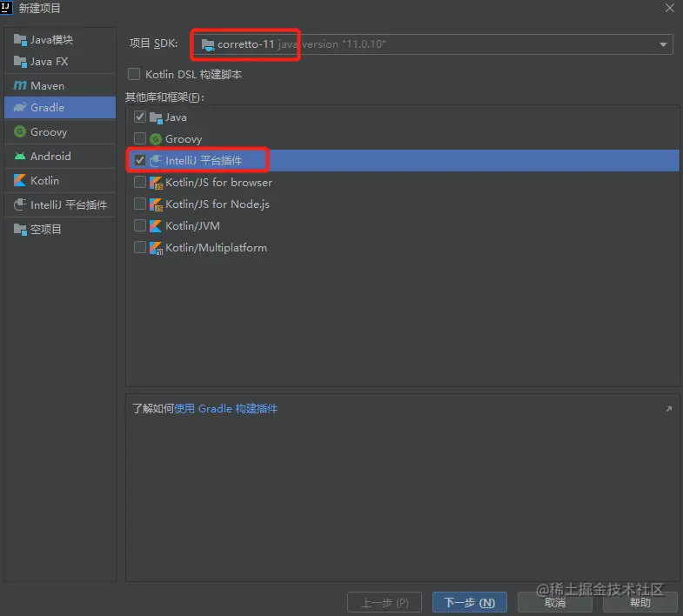Click the IntelliJ IDEA logo in title bar
The image size is (683, 616).
pos(6,8)
